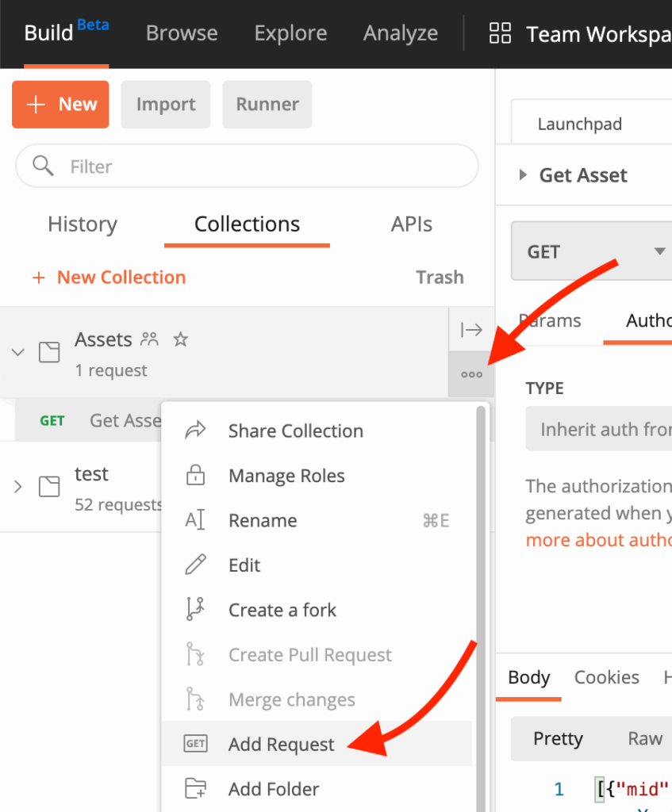Switch to the APIs tab

(411, 224)
